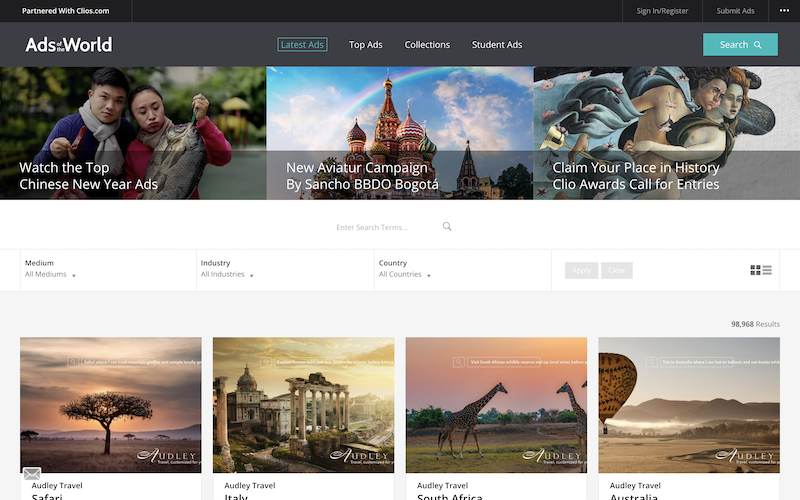The width and height of the screenshot is (800, 500).
Task: Click the 98,968 Results count text
Action: (x=755, y=324)
